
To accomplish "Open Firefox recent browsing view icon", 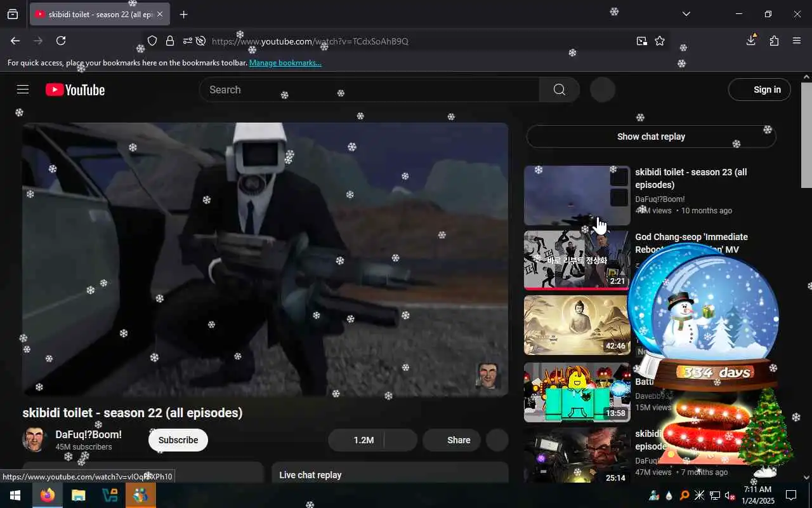I will tap(13, 14).
